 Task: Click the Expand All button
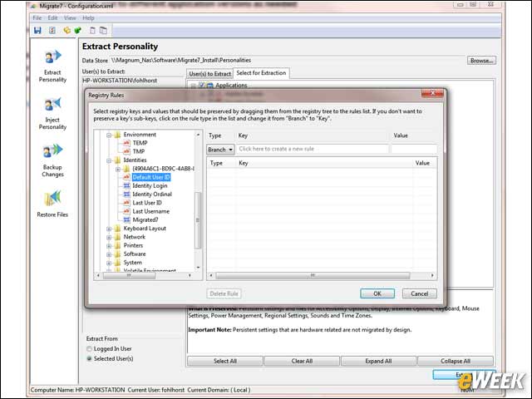pyautogui.click(x=378, y=361)
